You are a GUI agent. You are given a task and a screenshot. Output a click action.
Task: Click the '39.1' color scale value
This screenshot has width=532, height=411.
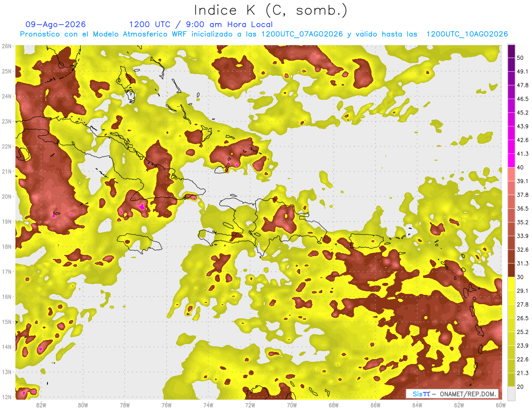pos(523,181)
